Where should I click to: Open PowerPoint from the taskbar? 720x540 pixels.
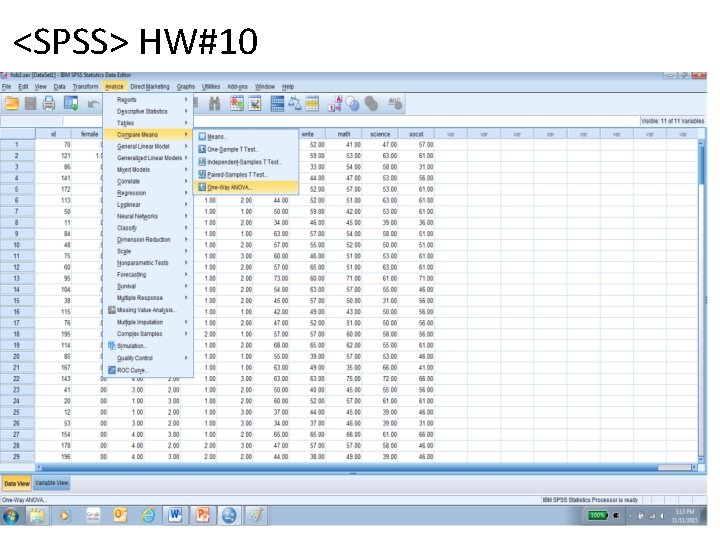pos(202,516)
